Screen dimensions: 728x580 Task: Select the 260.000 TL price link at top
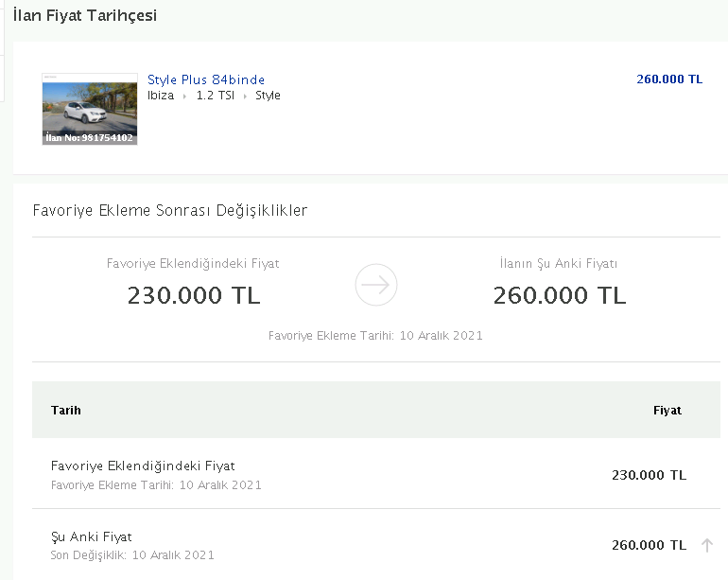coord(669,79)
